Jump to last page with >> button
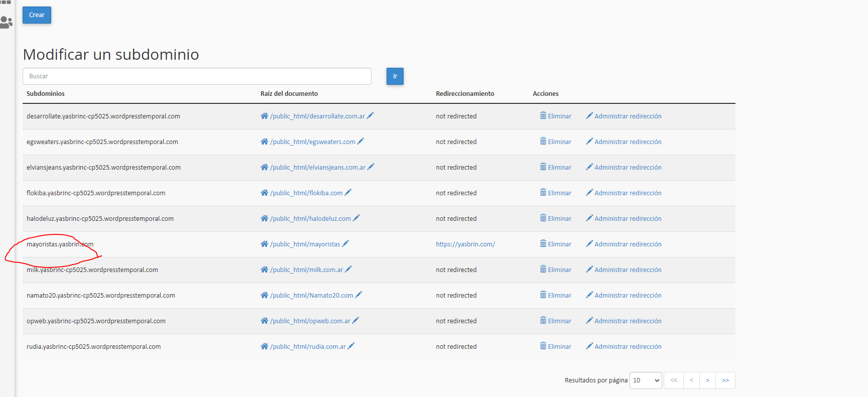The height and width of the screenshot is (397, 868). click(725, 380)
